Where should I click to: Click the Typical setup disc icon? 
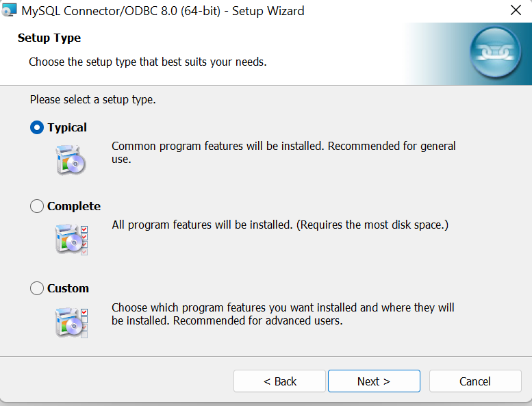tap(71, 160)
